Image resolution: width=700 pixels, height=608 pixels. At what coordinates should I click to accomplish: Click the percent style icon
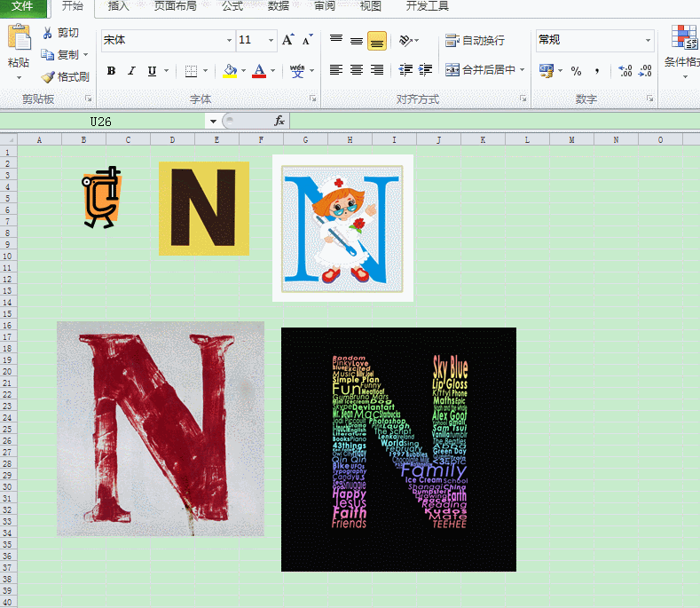[x=576, y=71]
